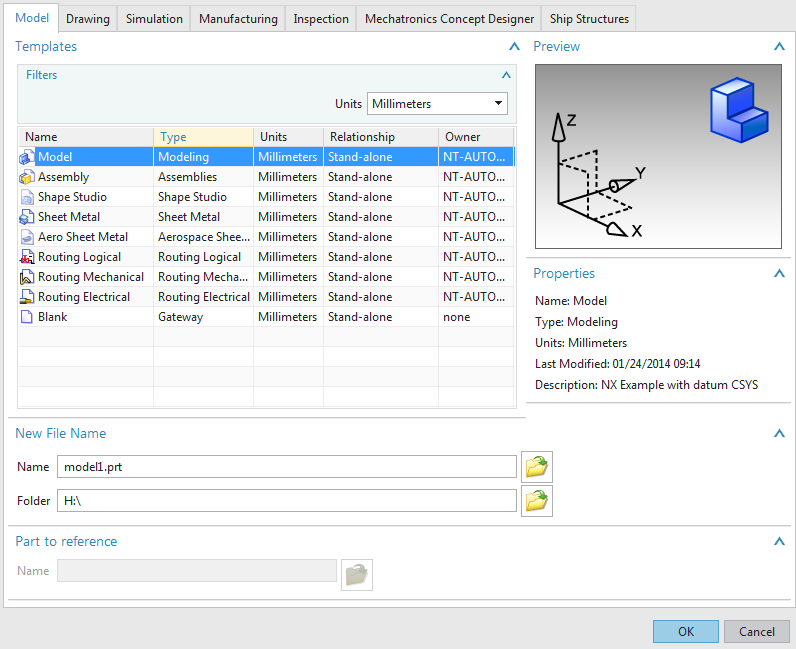Sort templates by Type column header
The image size is (796, 649).
point(203,137)
